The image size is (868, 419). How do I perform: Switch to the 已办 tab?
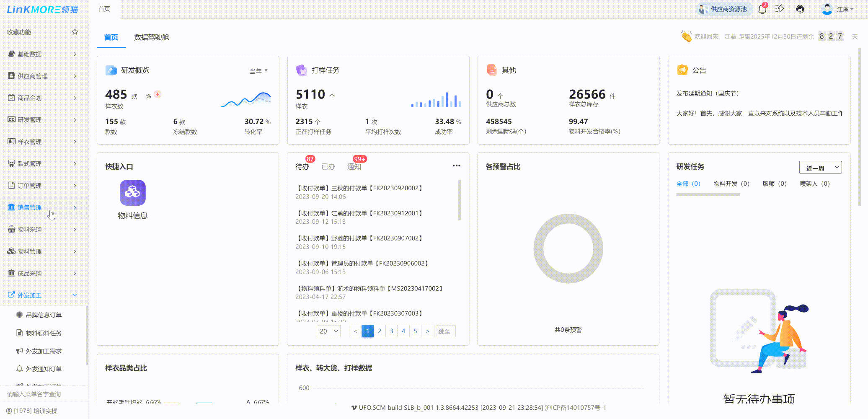pyautogui.click(x=328, y=167)
